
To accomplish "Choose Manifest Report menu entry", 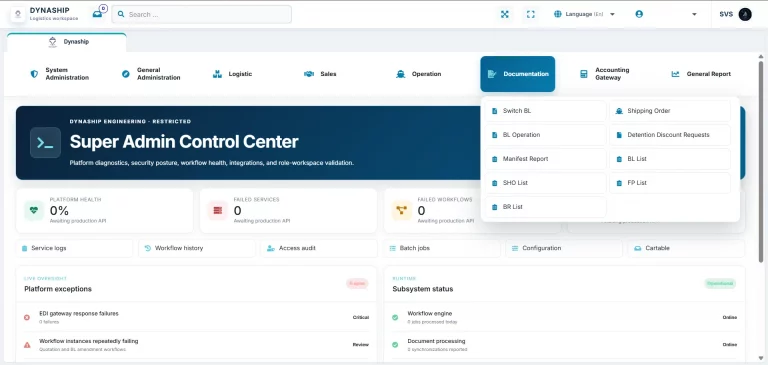I will (546, 159).
